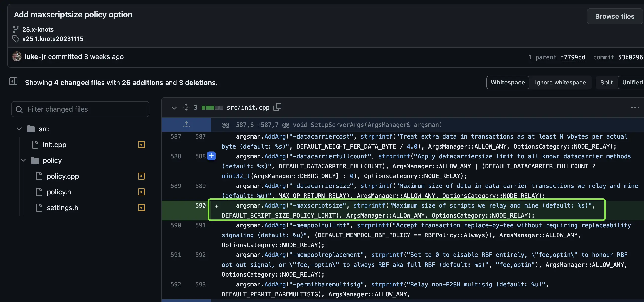The width and height of the screenshot is (644, 302).
Task: Click the old line number 591
Action: click(x=176, y=255)
